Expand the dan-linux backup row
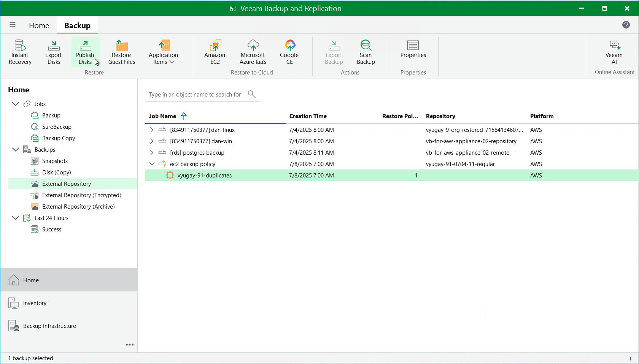The width and height of the screenshot is (639, 364). (152, 130)
